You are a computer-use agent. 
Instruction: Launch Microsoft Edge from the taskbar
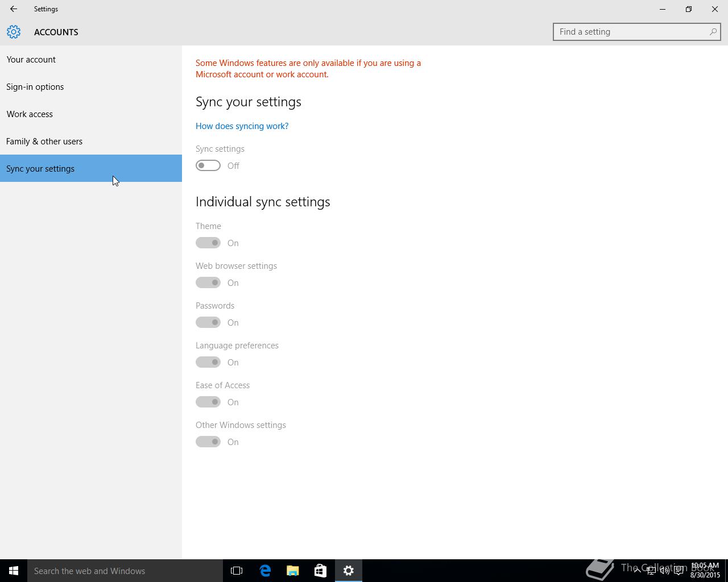point(265,571)
